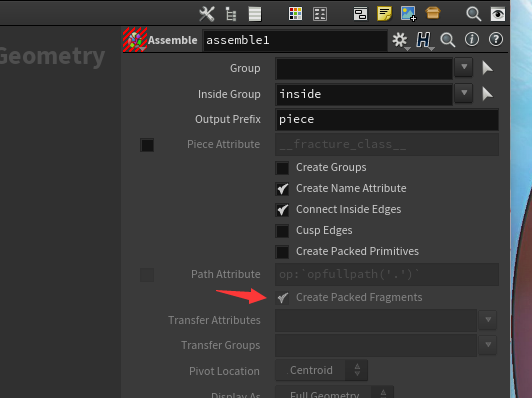The height and width of the screenshot is (398, 532).
Task: Add a background image icon
Action: (x=408, y=14)
